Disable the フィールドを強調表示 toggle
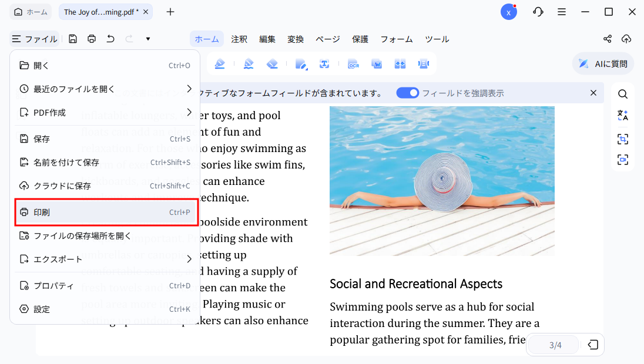The height and width of the screenshot is (364, 644). [407, 93]
